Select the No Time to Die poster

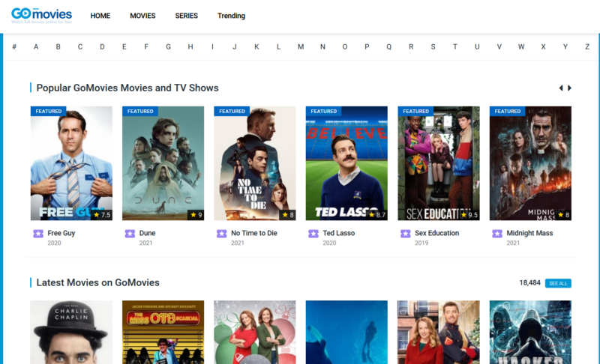(x=255, y=163)
